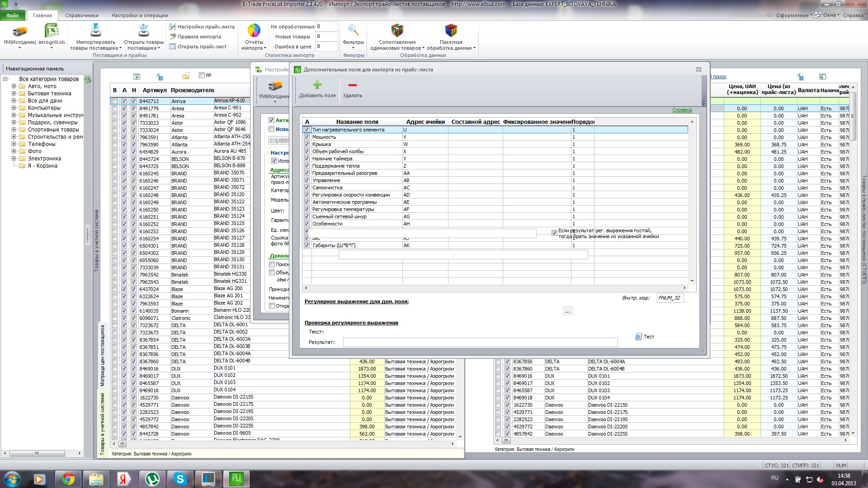868x488 pixels.
Task: Open Skype from the taskbar
Action: point(180,479)
